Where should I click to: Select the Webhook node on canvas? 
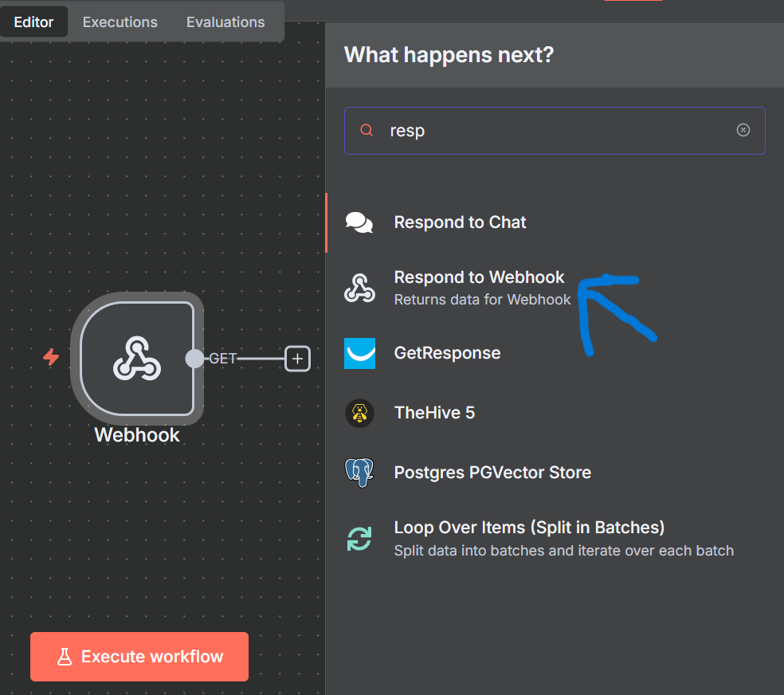[137, 359]
